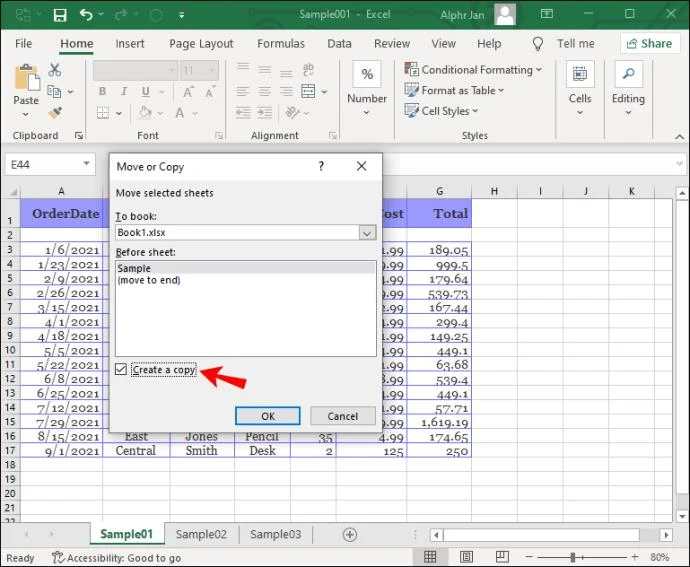Click the Top Align icon
The image size is (690, 567).
click(x=243, y=67)
